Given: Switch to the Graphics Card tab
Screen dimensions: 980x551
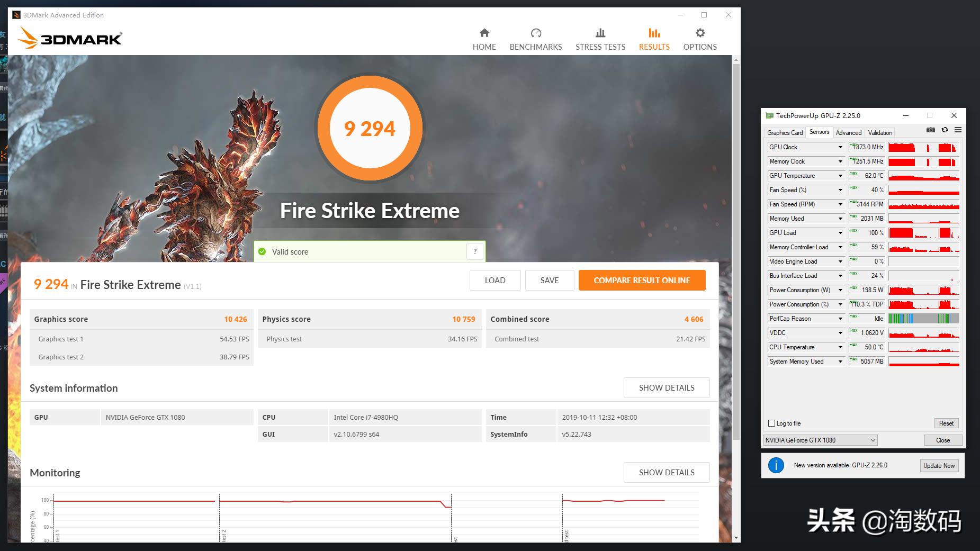Looking at the screenshot, I should tap(785, 132).
